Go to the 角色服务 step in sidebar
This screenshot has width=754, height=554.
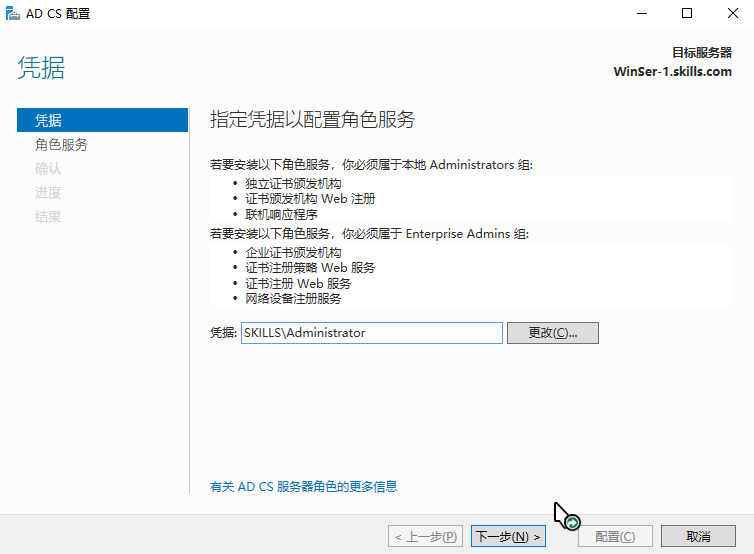tap(61, 144)
